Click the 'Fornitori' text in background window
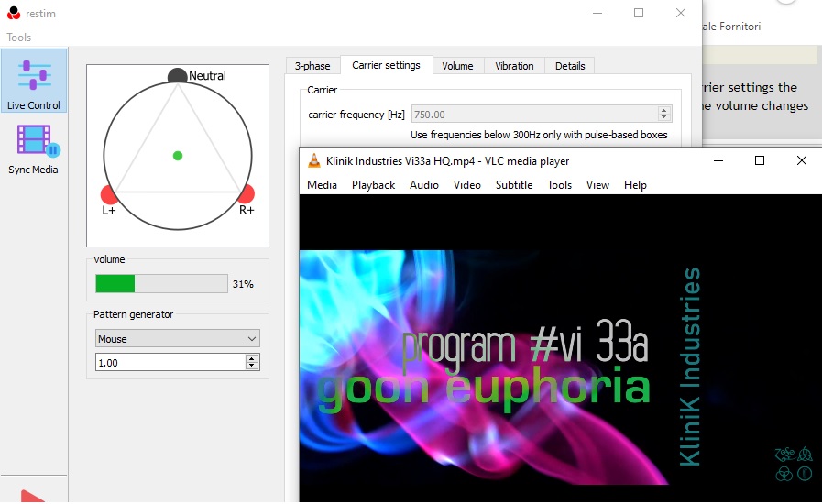The height and width of the screenshot is (504, 822). pos(740,27)
